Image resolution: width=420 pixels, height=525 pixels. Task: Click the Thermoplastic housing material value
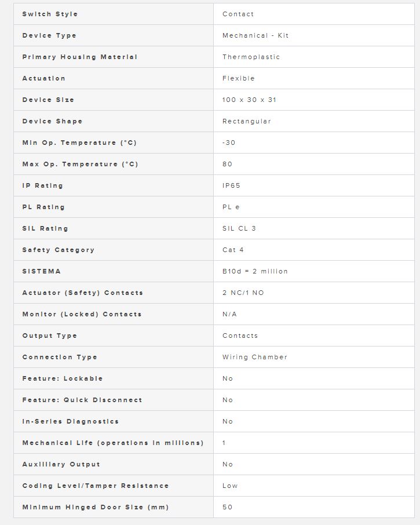tap(251, 57)
